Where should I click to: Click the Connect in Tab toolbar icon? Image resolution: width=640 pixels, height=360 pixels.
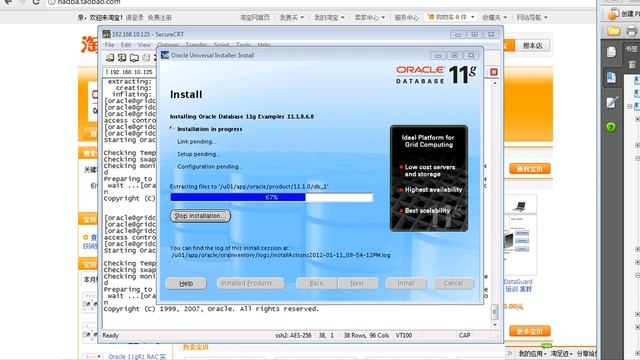(x=134, y=58)
